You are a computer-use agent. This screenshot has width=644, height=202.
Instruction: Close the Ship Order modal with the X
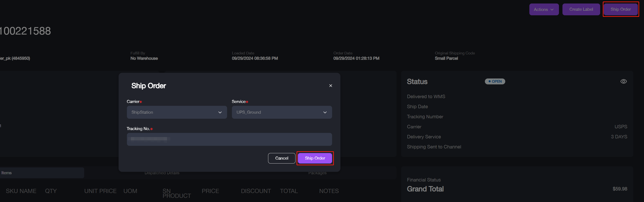(331, 85)
